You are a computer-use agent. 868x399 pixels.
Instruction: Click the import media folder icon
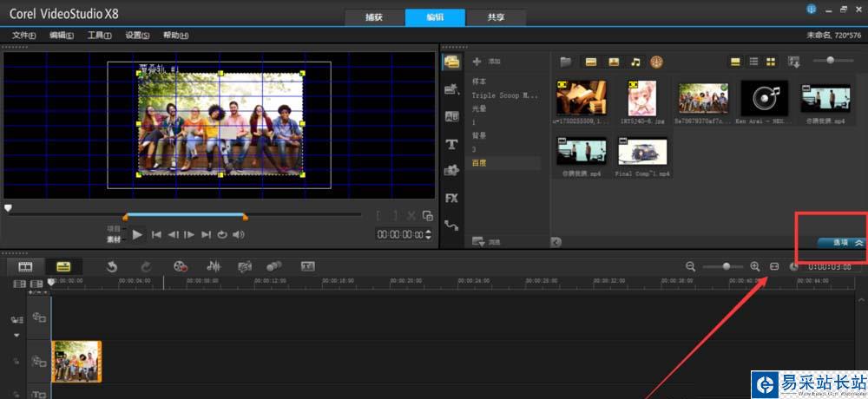click(565, 62)
